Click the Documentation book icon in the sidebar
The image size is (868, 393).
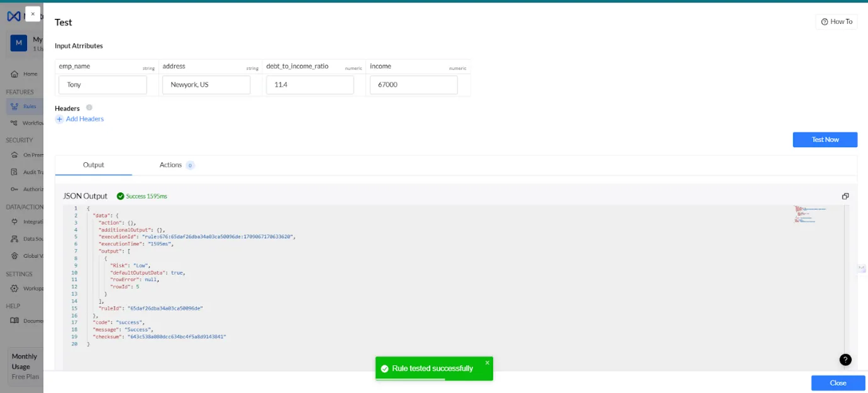(x=14, y=320)
